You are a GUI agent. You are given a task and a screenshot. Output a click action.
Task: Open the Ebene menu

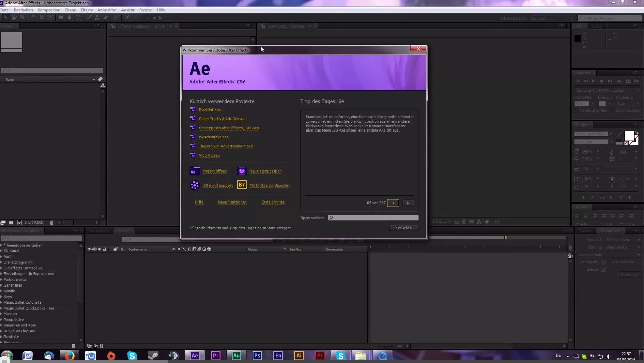tap(71, 10)
